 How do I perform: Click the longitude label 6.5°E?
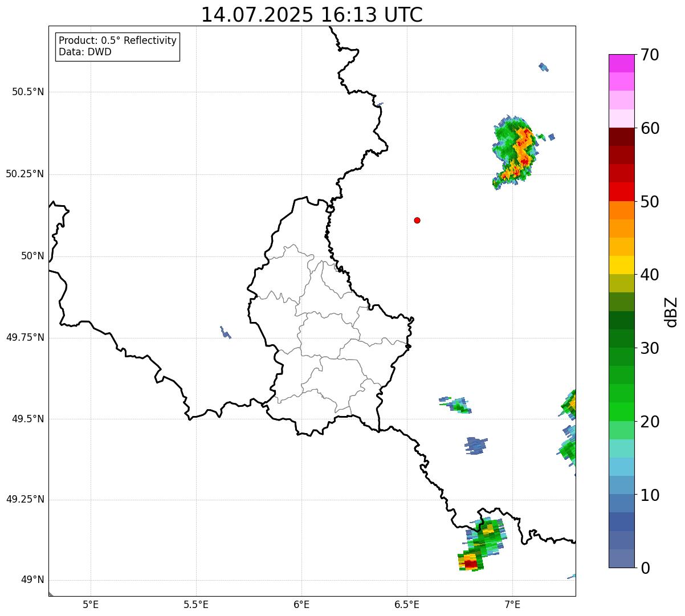tap(407, 604)
